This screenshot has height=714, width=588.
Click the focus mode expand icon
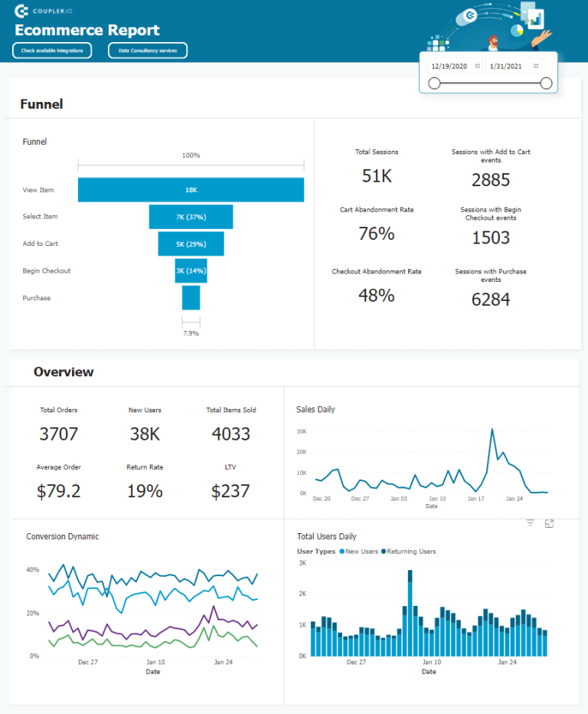pyautogui.click(x=549, y=523)
